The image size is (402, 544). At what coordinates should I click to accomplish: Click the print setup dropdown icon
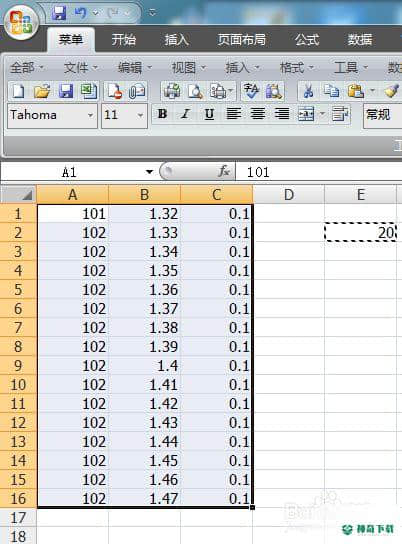pyautogui.click(x=221, y=91)
